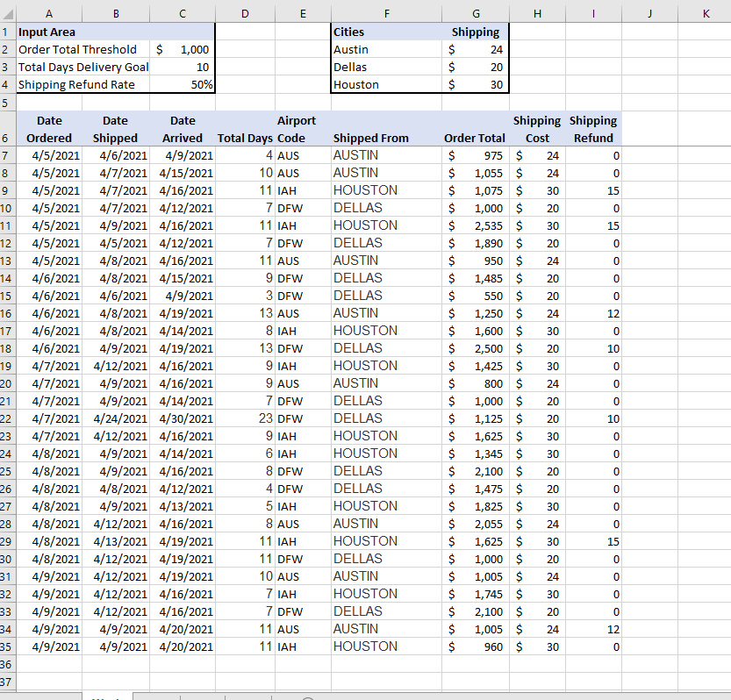Click the Airport Code column heading

click(x=303, y=129)
